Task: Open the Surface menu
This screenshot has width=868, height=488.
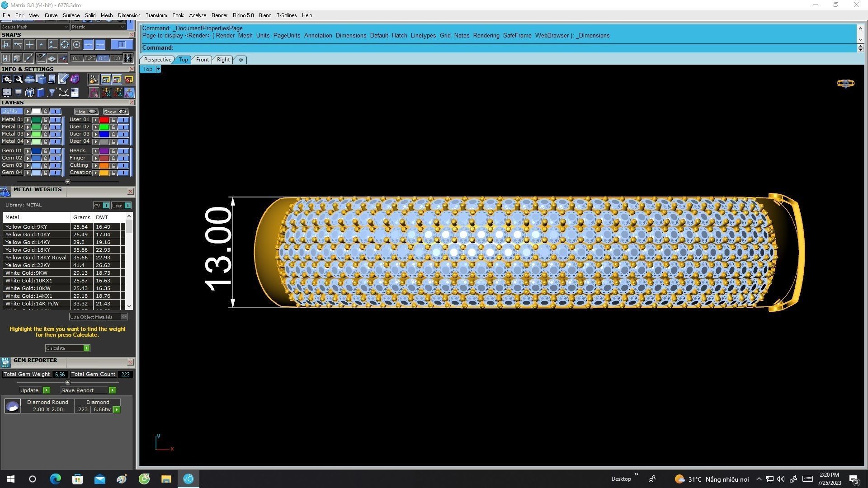Action: 71,15
